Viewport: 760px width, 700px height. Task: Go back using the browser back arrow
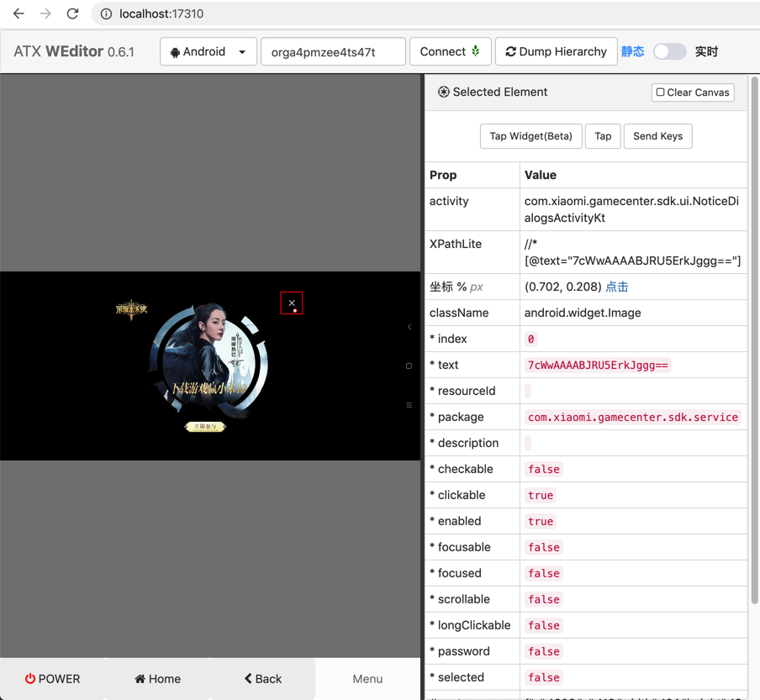tap(18, 13)
